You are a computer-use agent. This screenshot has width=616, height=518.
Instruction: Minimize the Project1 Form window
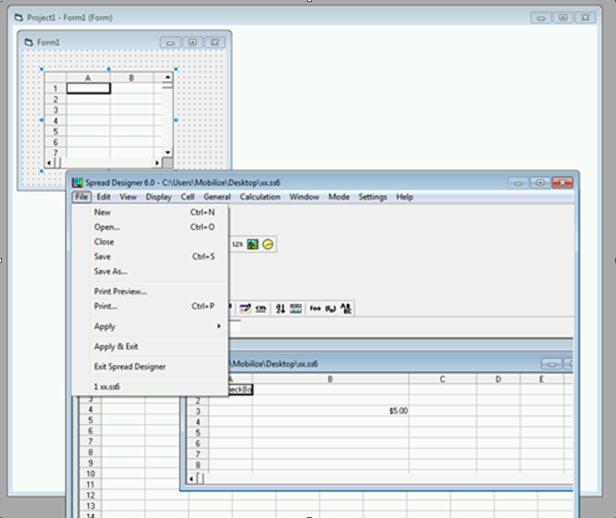tap(541, 18)
